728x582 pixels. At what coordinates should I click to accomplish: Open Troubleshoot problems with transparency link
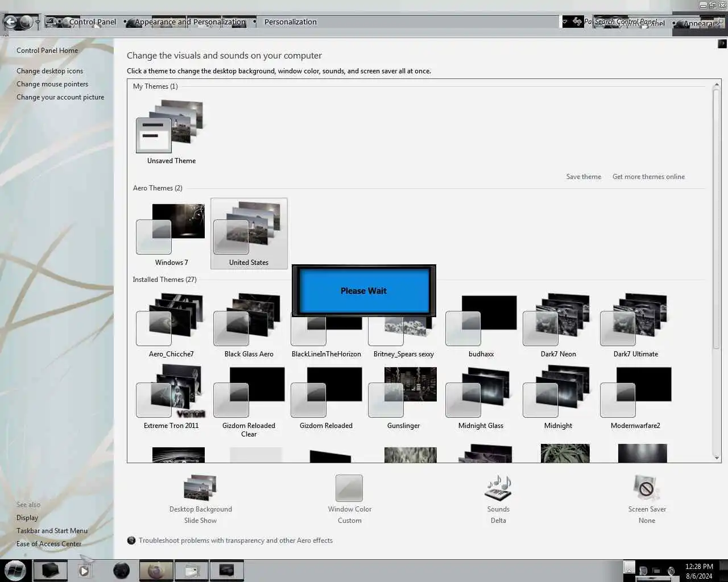[235, 541]
